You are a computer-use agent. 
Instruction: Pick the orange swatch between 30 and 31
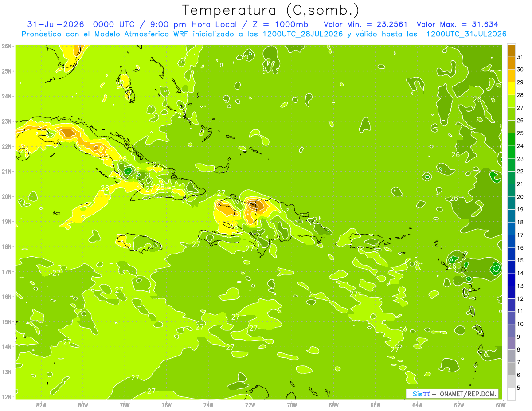pyautogui.click(x=511, y=63)
